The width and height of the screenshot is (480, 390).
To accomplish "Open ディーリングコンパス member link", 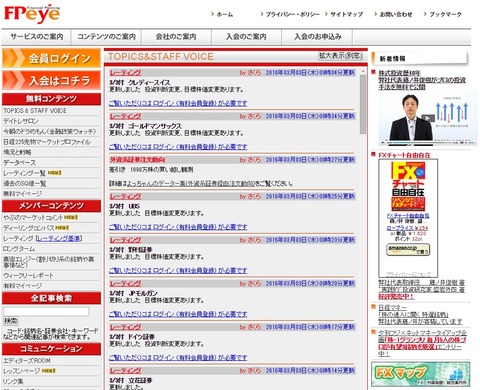I will coord(29,228).
